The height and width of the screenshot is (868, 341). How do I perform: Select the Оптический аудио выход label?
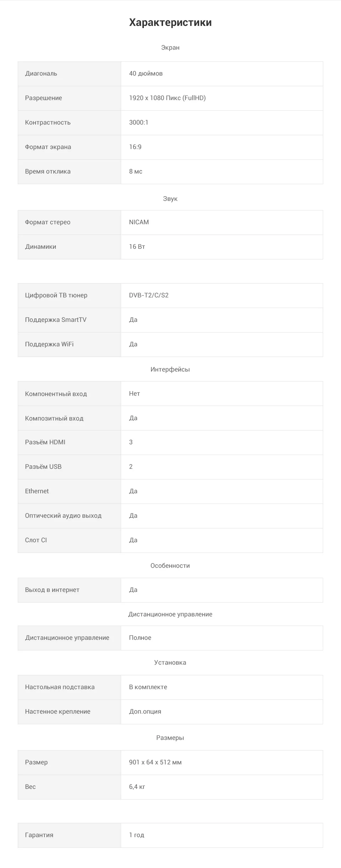pyautogui.click(x=63, y=516)
